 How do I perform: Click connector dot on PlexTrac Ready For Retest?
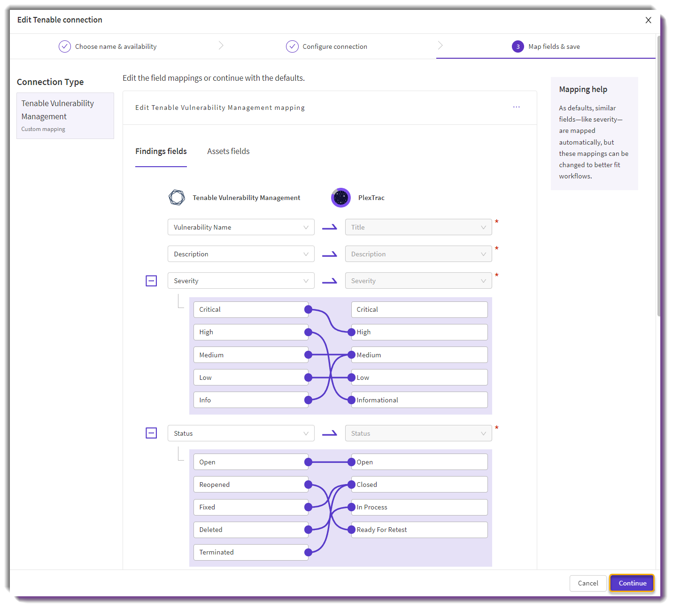[351, 530]
